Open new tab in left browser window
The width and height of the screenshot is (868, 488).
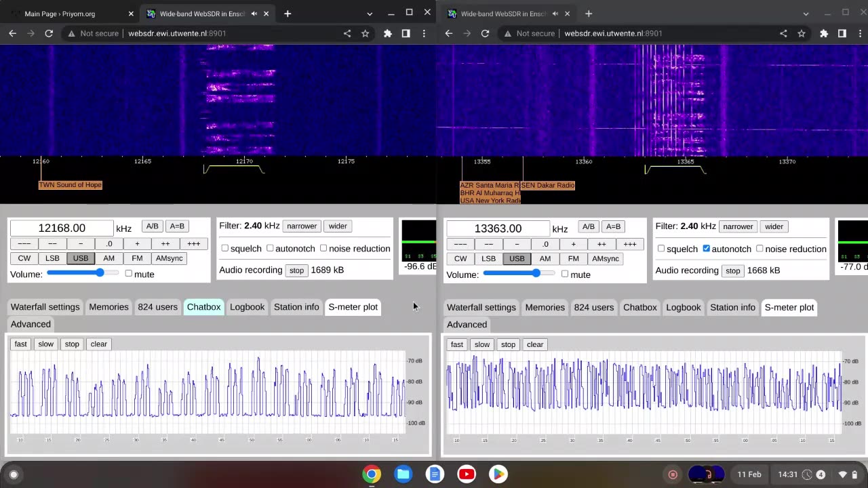[288, 14]
